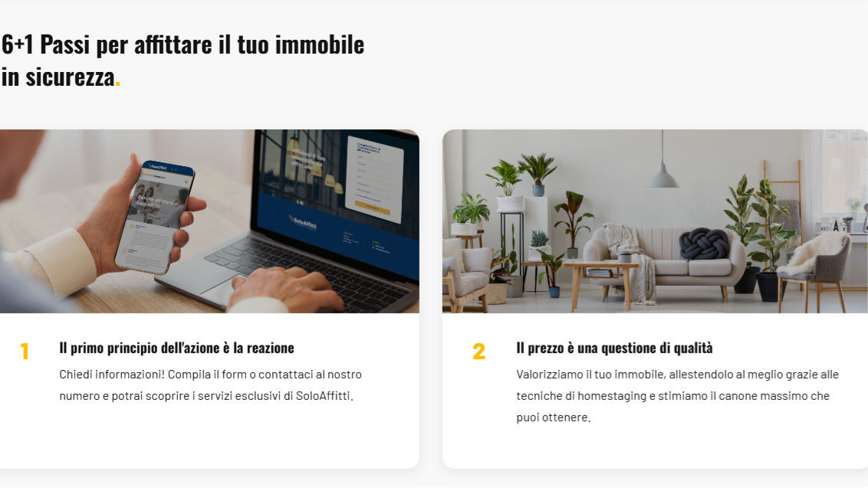This screenshot has width=868, height=488.
Task: Click the living room photo on card 2
Action: point(655,221)
